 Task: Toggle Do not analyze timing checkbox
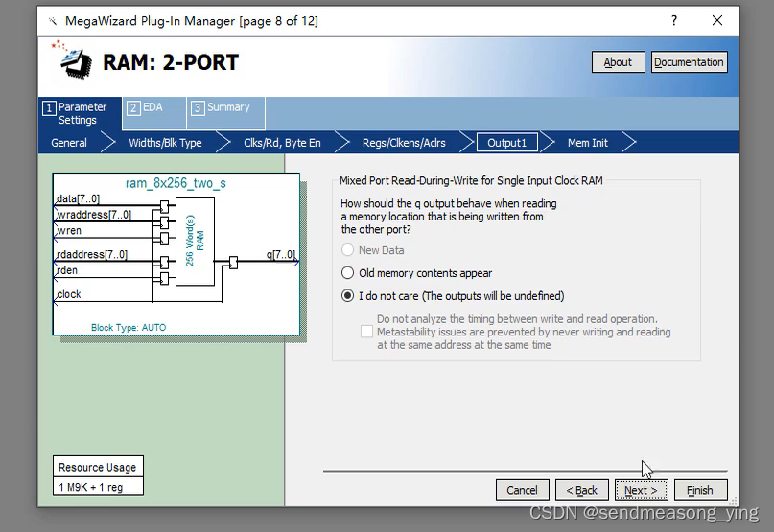pyautogui.click(x=366, y=332)
